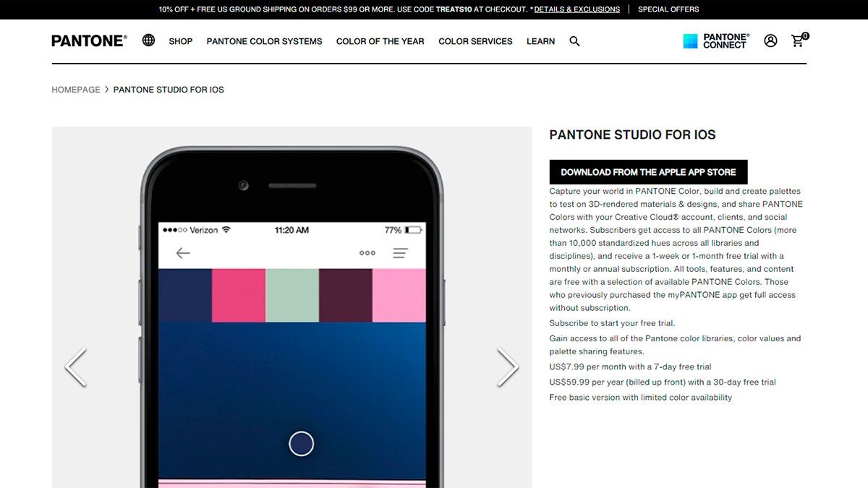The image size is (868, 488).
Task: Go to Homepage breadcrumb link
Action: pyautogui.click(x=76, y=90)
